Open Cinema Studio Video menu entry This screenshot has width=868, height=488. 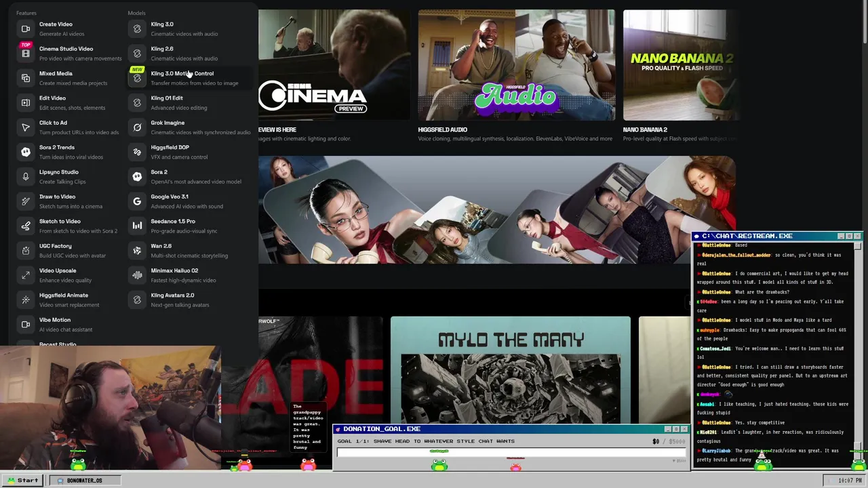[68, 54]
